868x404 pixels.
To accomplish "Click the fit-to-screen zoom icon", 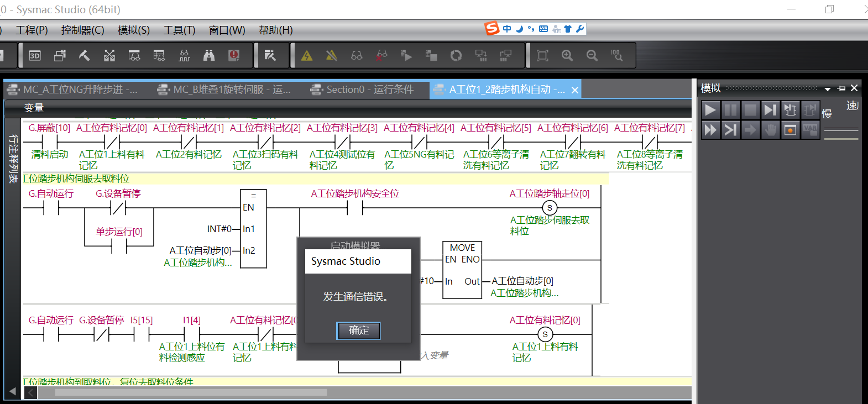I will click(542, 55).
